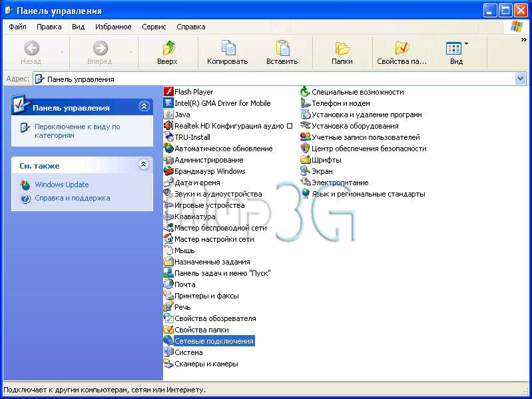
Task: Open Сканеры и камеры
Action: pyautogui.click(x=201, y=364)
